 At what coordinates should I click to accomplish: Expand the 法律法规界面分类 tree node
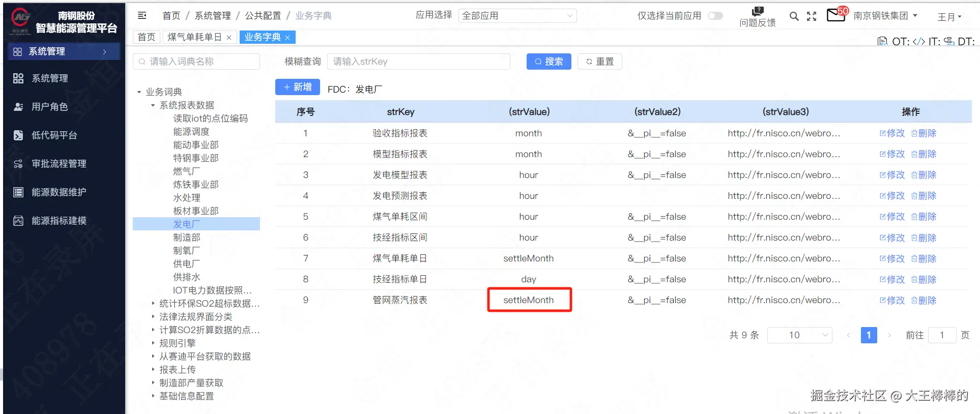(x=153, y=316)
